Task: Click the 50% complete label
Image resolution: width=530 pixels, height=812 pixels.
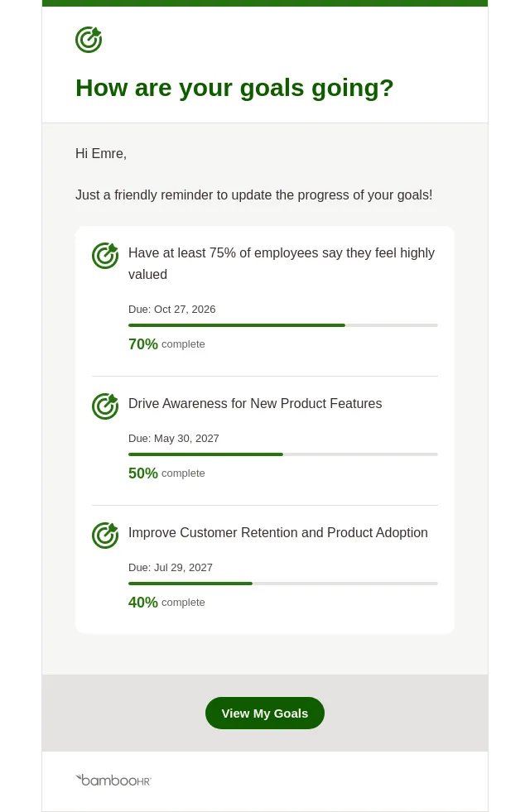Action: pyautogui.click(x=166, y=473)
